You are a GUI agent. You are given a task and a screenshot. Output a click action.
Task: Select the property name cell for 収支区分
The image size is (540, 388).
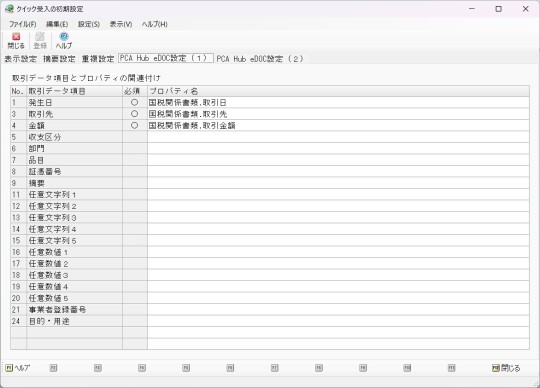tap(338, 137)
